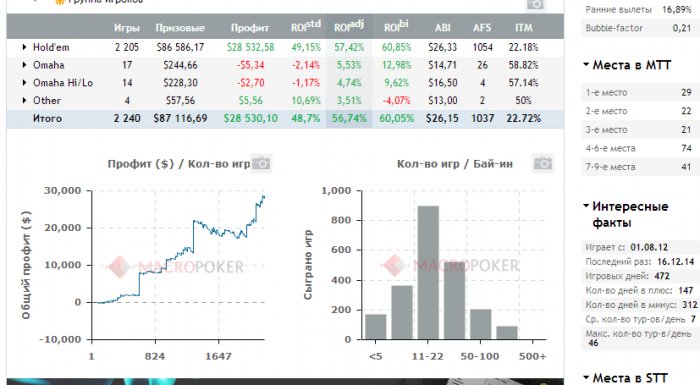Image resolution: width=700 pixels, height=385 pixels.
Task: Sort by the Профит column header
Action: pos(250,28)
